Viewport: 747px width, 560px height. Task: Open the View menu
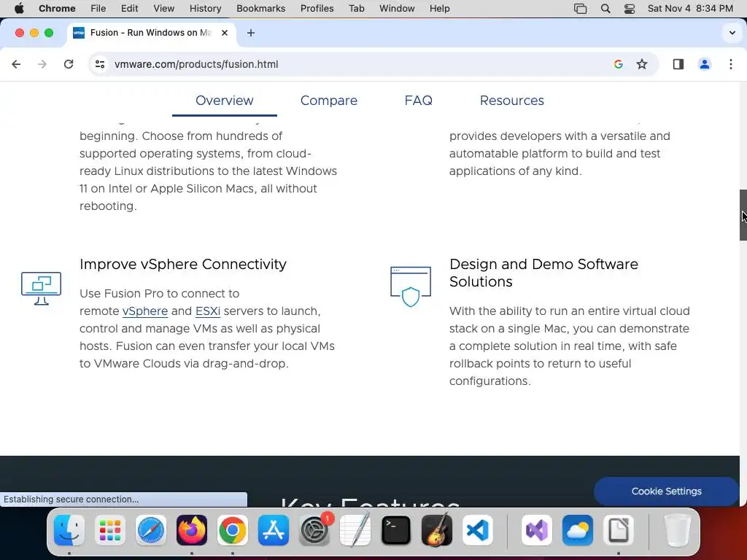164,9
